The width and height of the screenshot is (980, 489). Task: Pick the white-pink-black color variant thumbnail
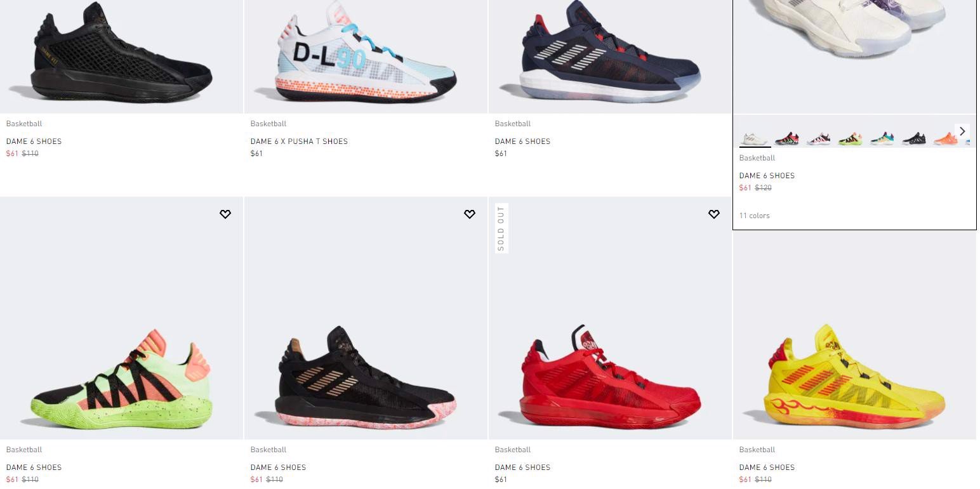click(819, 139)
